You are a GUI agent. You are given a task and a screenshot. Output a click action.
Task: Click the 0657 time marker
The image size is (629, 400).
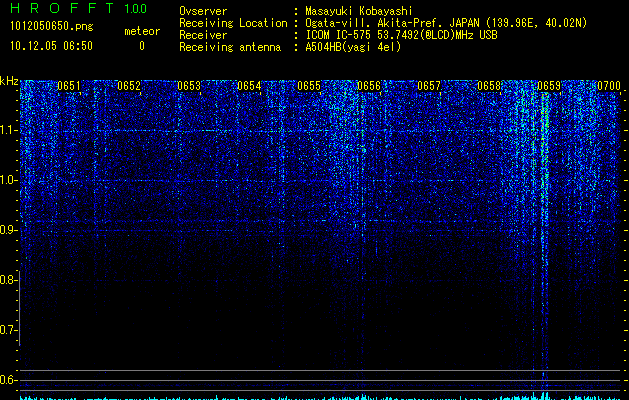coord(429,86)
